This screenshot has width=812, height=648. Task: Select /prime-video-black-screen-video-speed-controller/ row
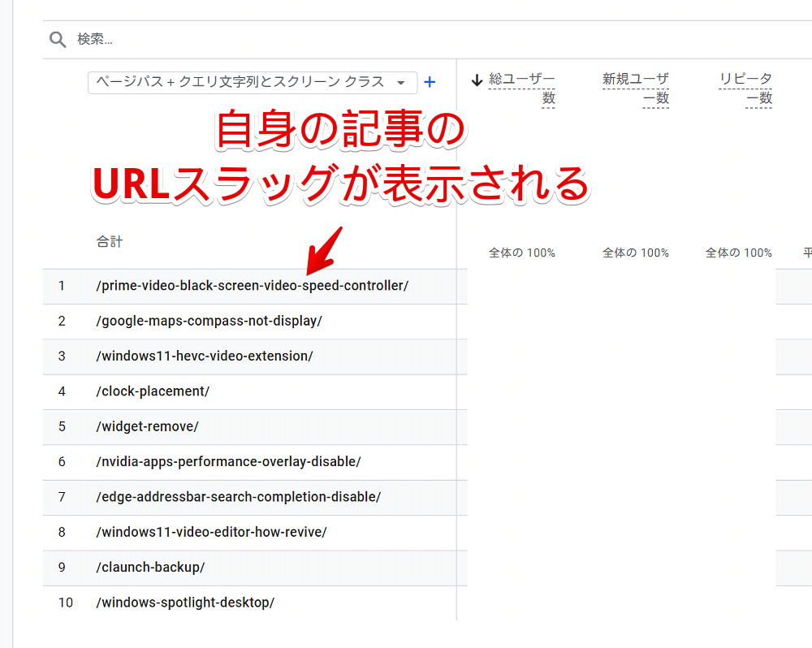(x=255, y=286)
